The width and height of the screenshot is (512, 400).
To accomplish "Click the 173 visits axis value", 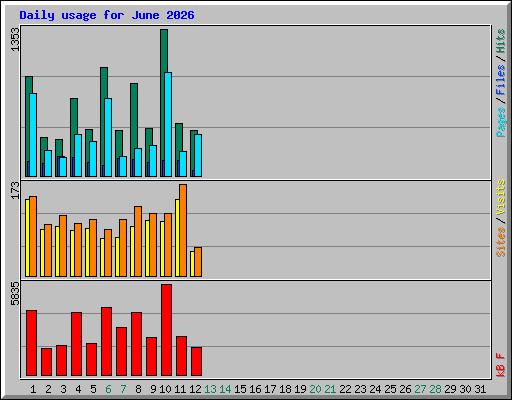I will [15, 190].
